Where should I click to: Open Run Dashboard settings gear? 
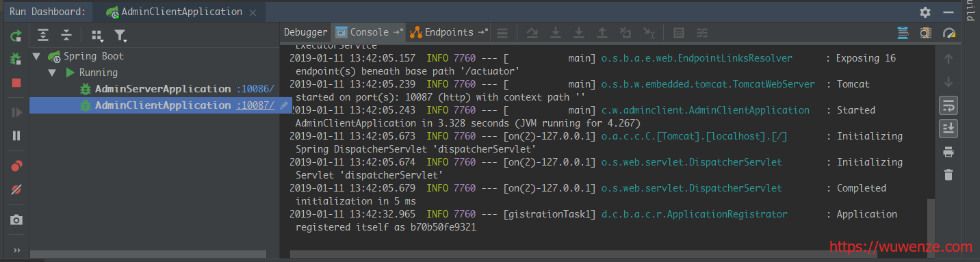[925, 12]
